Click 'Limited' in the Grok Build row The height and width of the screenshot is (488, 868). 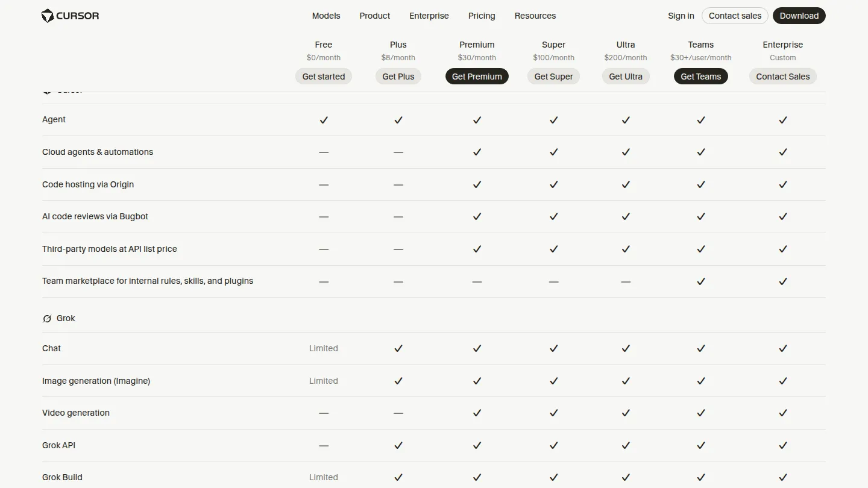coord(324,477)
